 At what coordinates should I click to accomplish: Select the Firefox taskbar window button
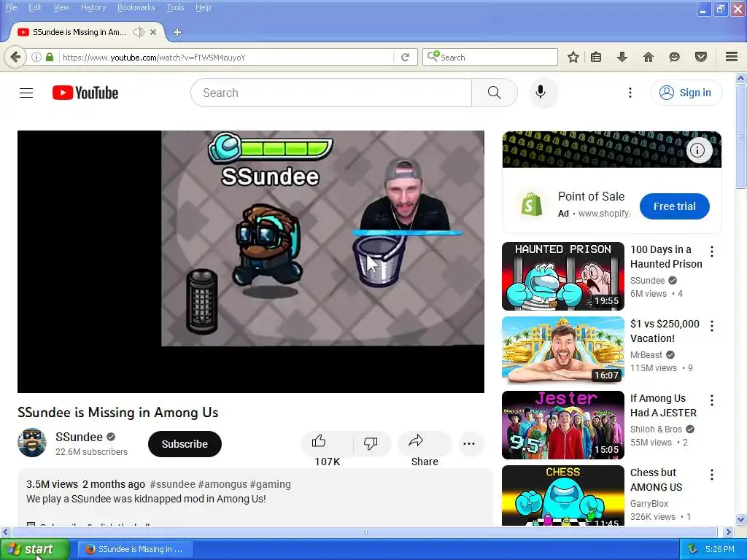135,549
